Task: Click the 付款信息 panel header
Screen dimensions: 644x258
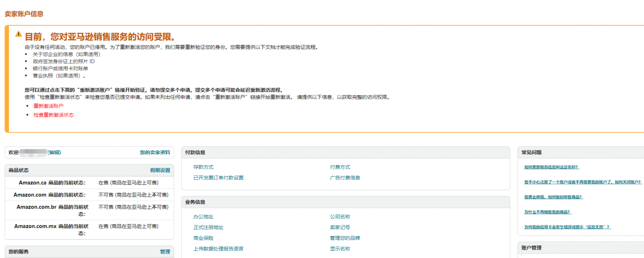Action: click(x=345, y=152)
